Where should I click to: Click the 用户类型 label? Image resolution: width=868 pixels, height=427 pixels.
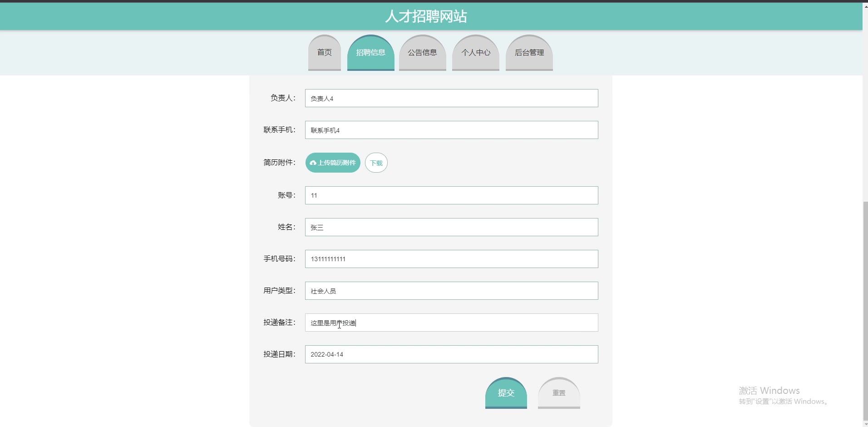click(x=279, y=291)
